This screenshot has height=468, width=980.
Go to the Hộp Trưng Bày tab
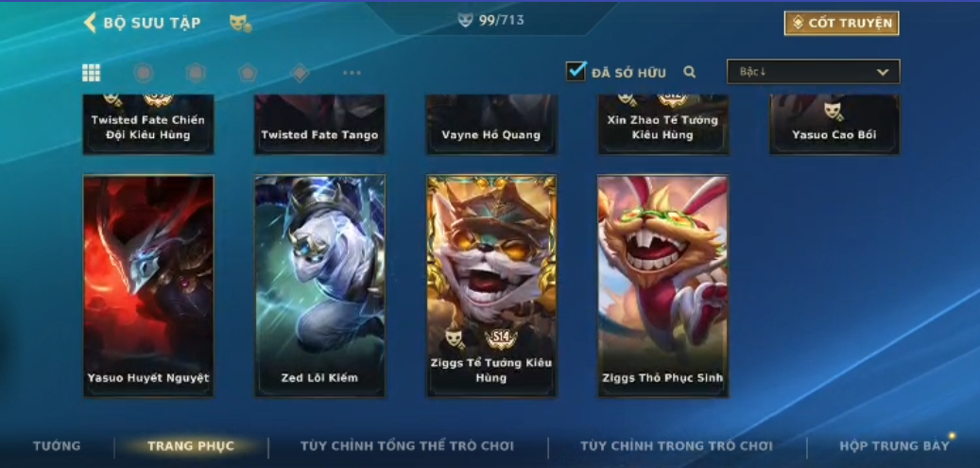[x=894, y=446]
